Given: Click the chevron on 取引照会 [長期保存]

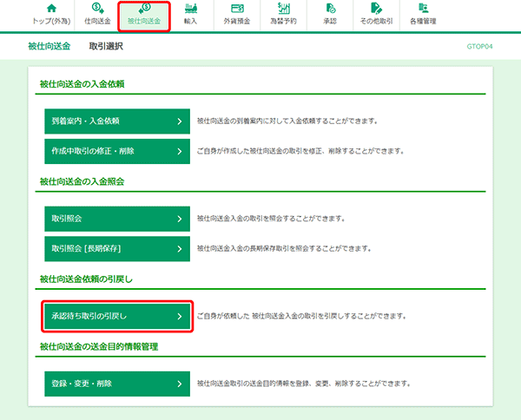Looking at the screenshot, I should [x=180, y=249].
